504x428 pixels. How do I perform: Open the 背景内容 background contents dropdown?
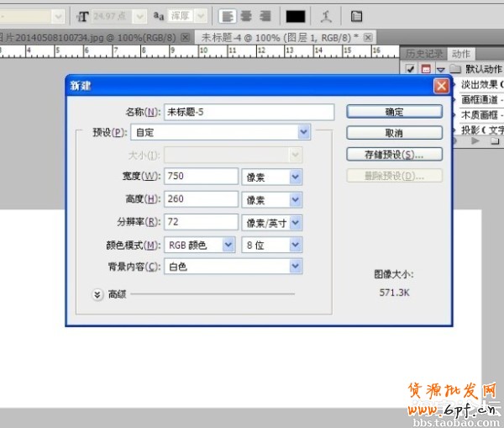tap(295, 267)
